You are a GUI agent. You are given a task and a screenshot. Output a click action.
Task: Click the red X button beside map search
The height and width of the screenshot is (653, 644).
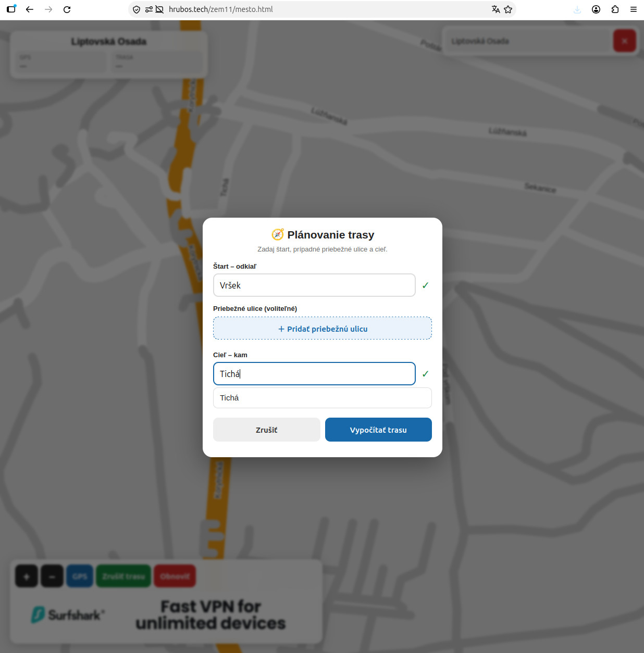[625, 41]
